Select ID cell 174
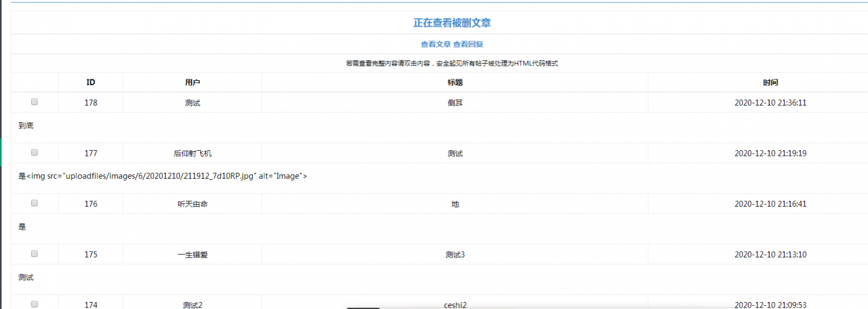This screenshot has height=309, width=868. click(x=91, y=305)
